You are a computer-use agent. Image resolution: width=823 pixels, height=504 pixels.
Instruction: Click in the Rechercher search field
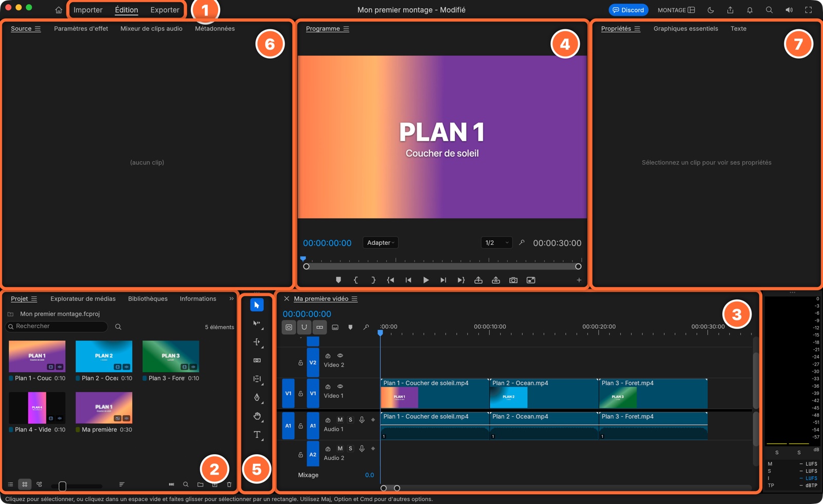(x=57, y=327)
